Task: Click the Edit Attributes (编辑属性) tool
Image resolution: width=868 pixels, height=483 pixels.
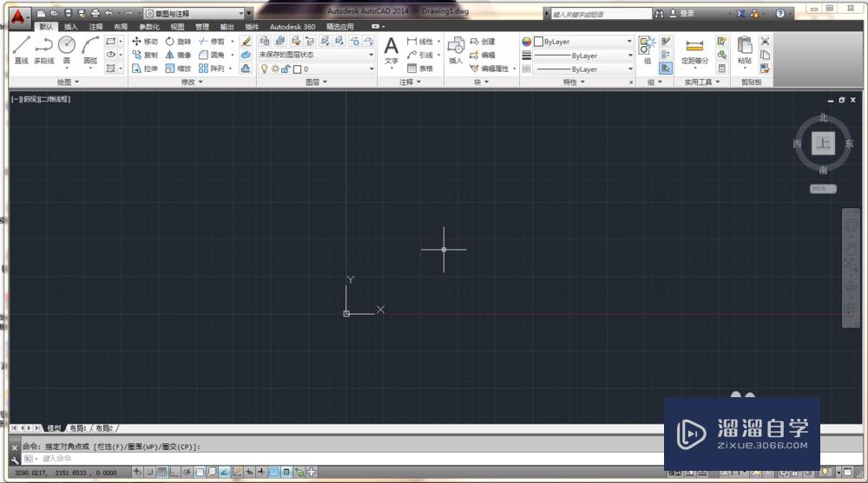Action: pos(490,68)
